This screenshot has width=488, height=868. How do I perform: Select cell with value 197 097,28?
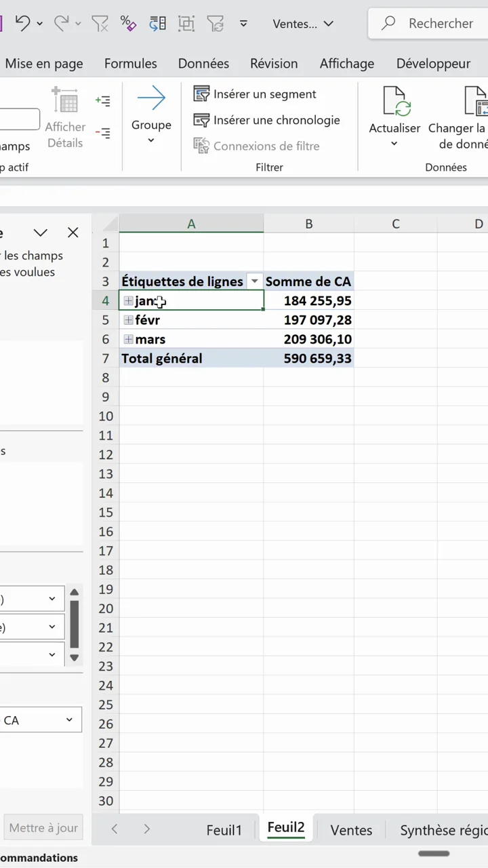click(308, 319)
